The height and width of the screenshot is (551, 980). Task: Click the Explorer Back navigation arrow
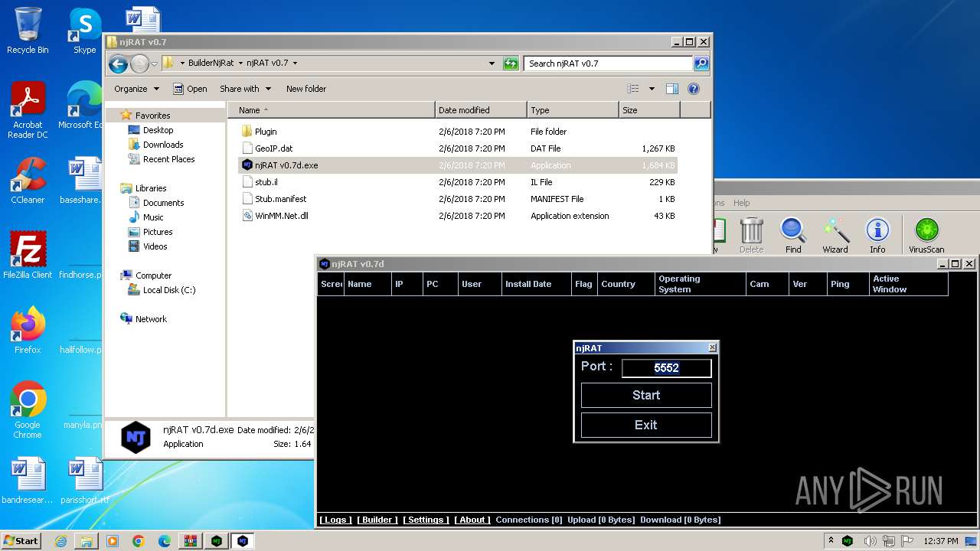pos(118,64)
